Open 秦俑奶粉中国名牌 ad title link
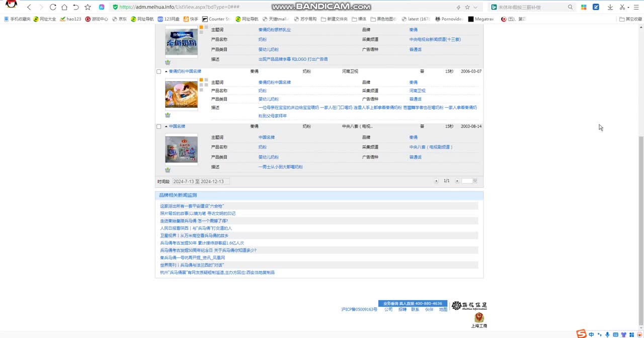 click(185, 71)
